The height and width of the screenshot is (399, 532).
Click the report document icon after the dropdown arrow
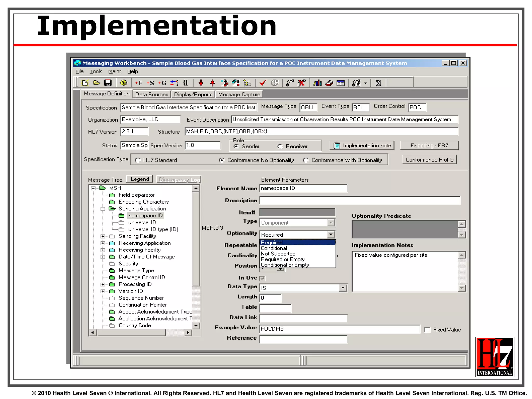pos(378,83)
